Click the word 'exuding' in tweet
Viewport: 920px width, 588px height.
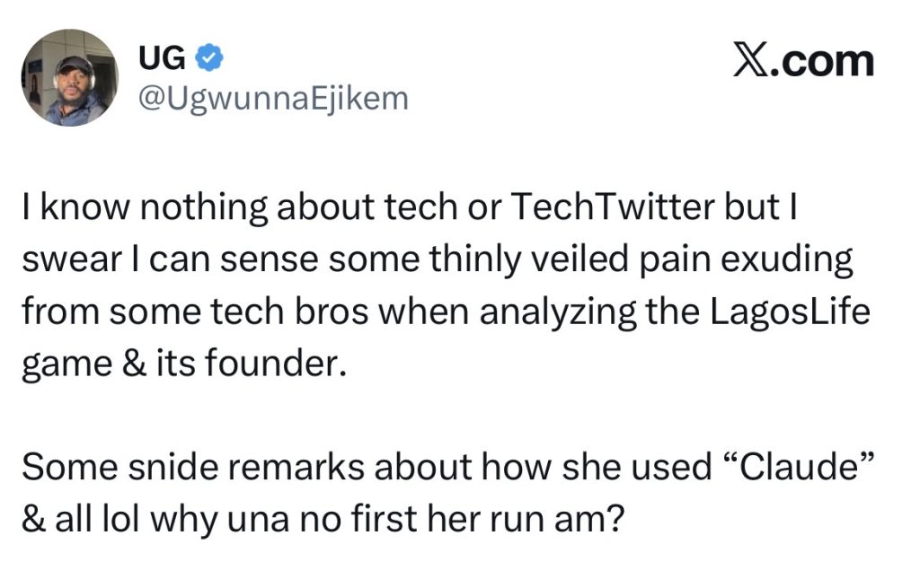pos(787,259)
